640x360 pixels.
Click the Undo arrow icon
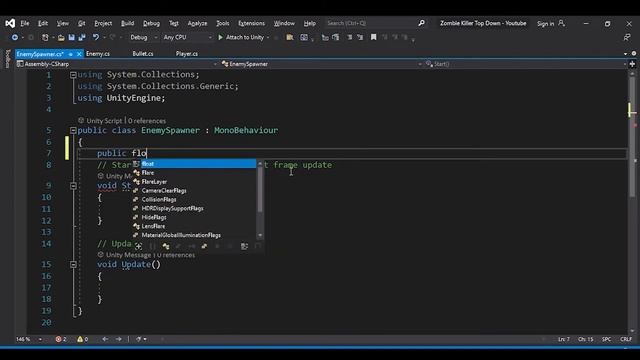coord(96,38)
